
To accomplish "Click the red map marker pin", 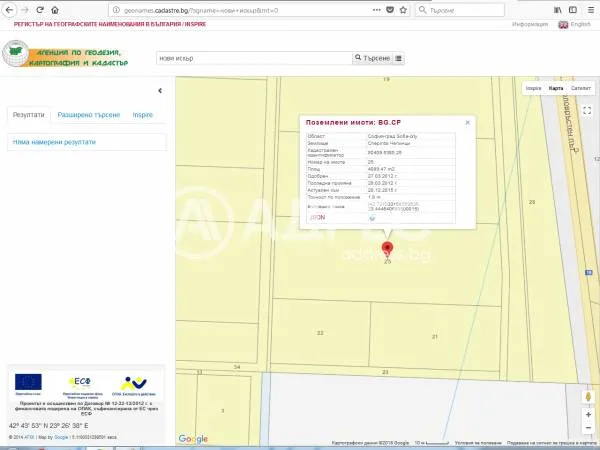I will (388, 249).
